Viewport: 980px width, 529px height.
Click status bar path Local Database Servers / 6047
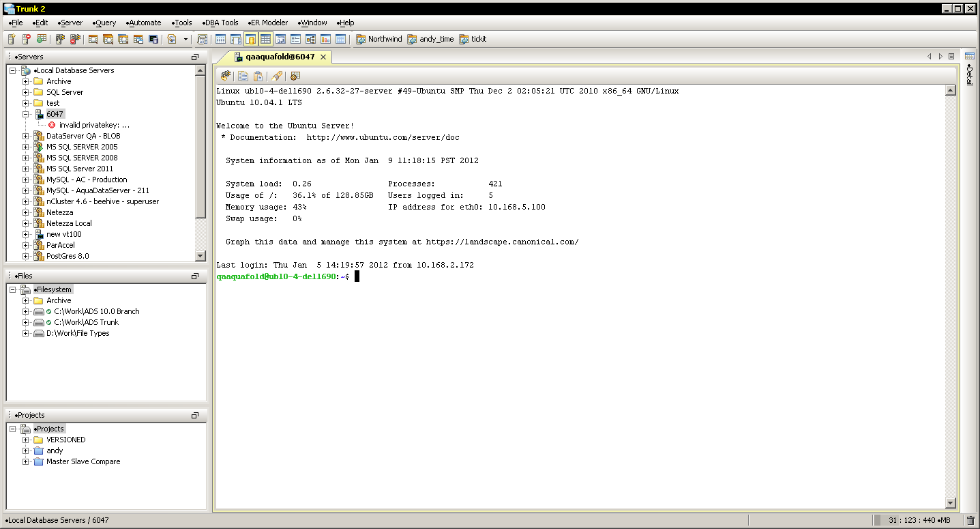[x=58, y=520]
